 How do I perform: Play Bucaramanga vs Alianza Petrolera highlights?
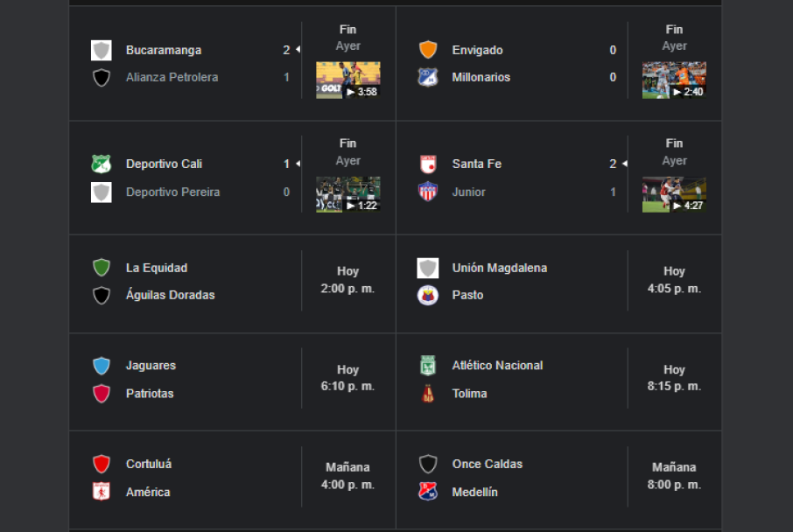point(347,80)
